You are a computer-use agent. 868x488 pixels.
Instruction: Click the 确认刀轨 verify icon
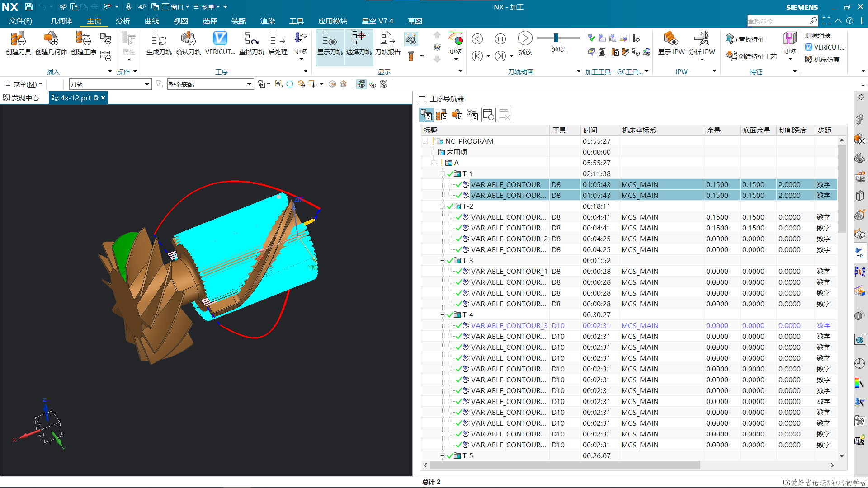189,43
